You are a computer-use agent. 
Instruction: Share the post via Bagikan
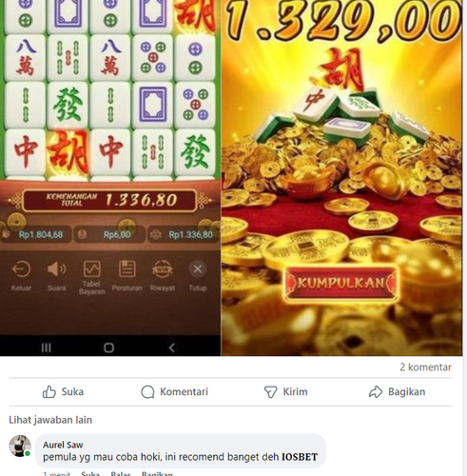[x=397, y=392]
